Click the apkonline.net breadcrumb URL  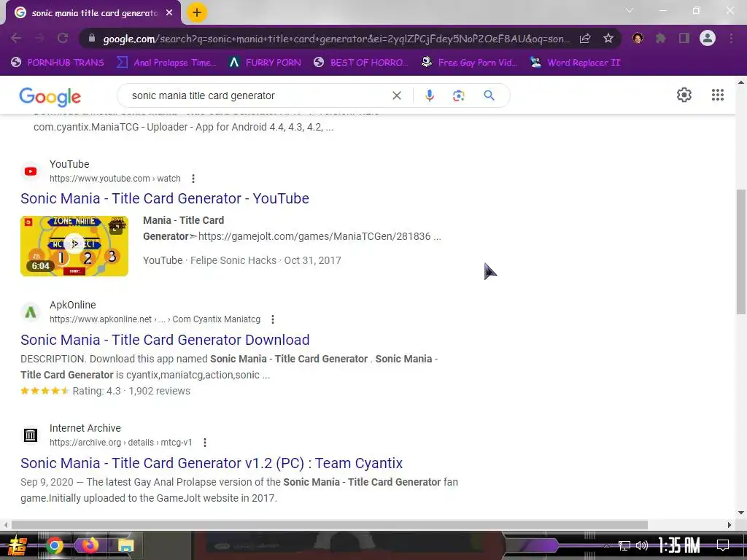click(155, 319)
